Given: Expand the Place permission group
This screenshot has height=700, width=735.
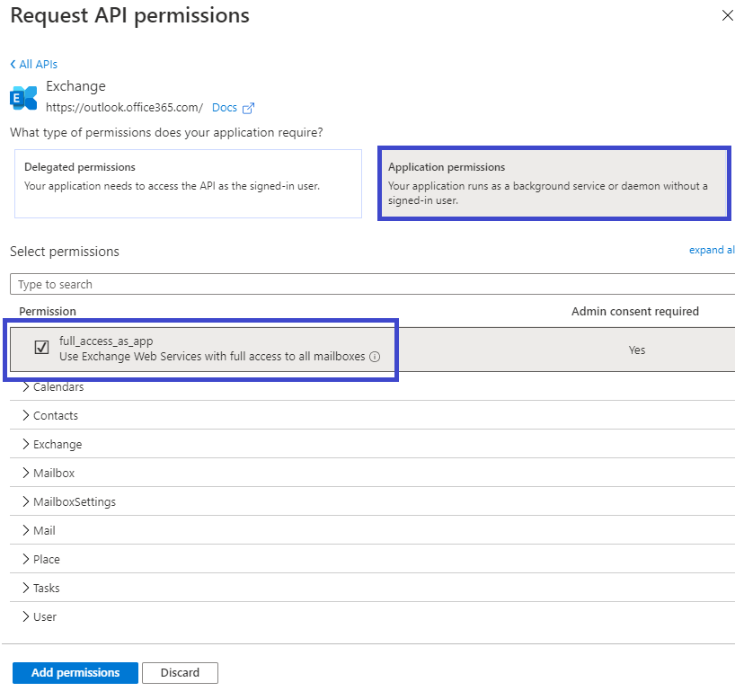Looking at the screenshot, I should (26, 559).
